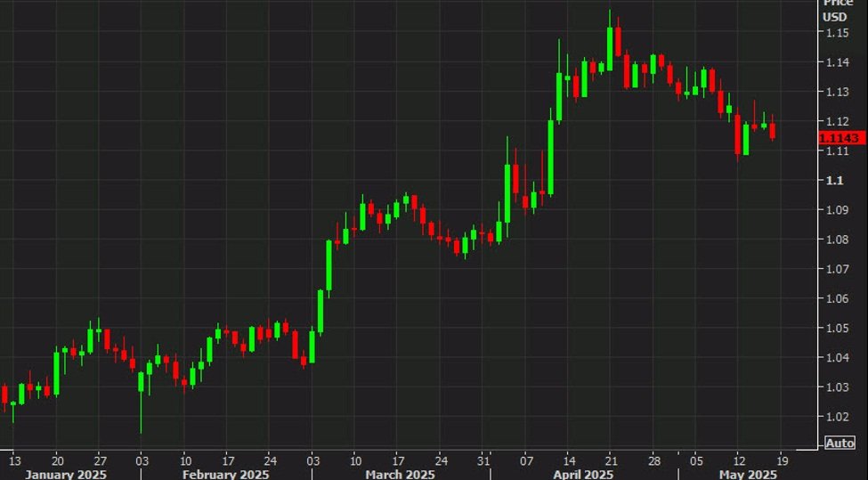
Task: Click the Auto scale button
Action: point(840,443)
